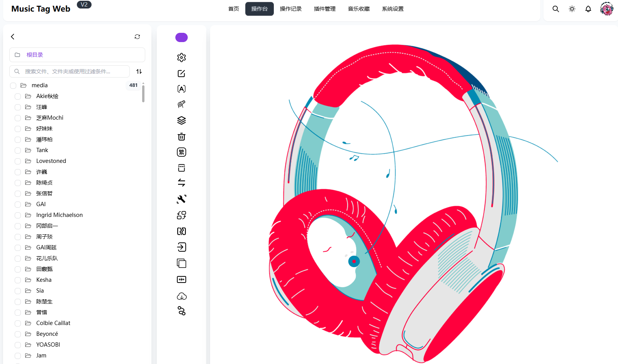Toggle light/dark theme sun icon

(x=572, y=9)
